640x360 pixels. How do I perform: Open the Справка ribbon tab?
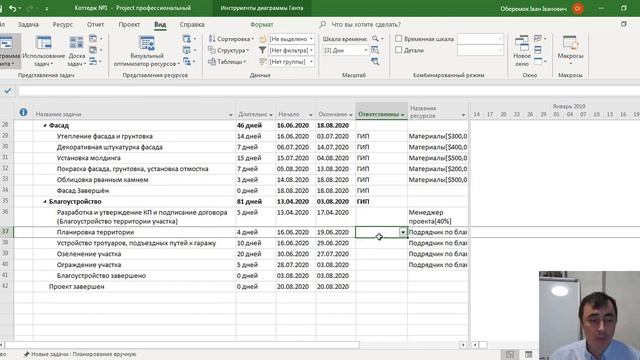192,24
